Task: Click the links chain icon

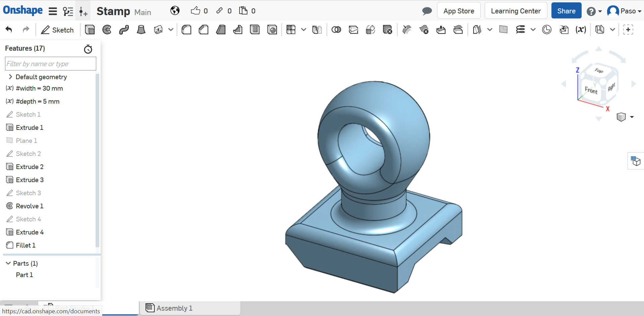Action: (x=219, y=11)
